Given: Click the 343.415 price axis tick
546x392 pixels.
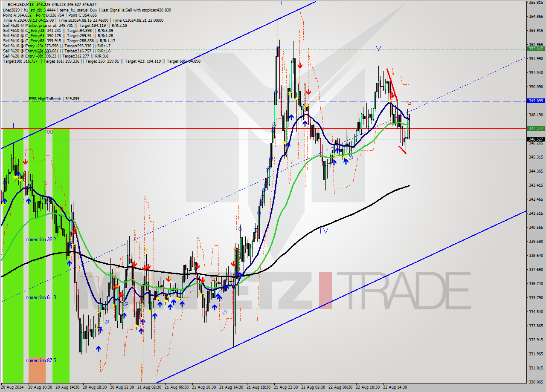Looking at the screenshot, I should tap(536, 185).
